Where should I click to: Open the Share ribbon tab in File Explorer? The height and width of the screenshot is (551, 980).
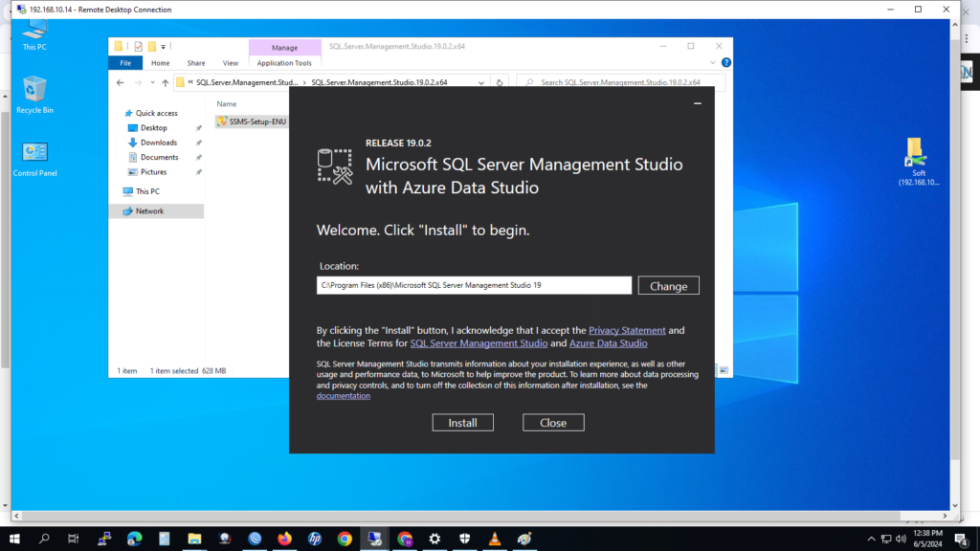click(x=195, y=63)
